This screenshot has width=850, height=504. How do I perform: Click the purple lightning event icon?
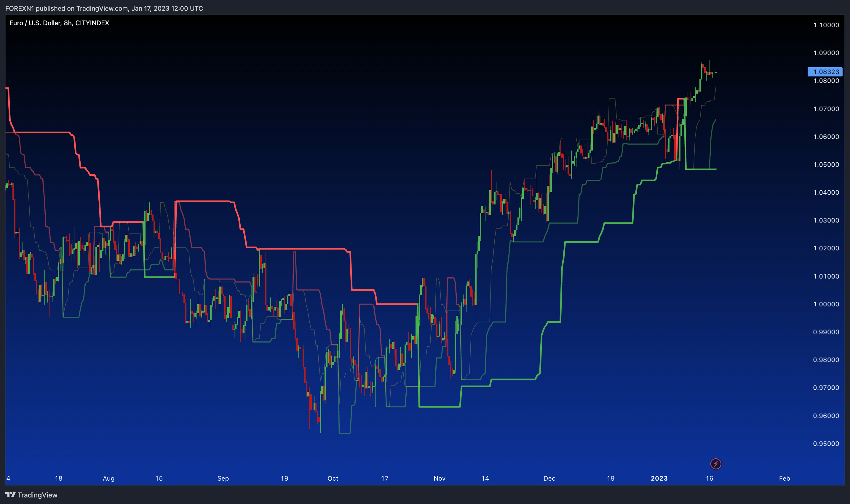coord(715,464)
